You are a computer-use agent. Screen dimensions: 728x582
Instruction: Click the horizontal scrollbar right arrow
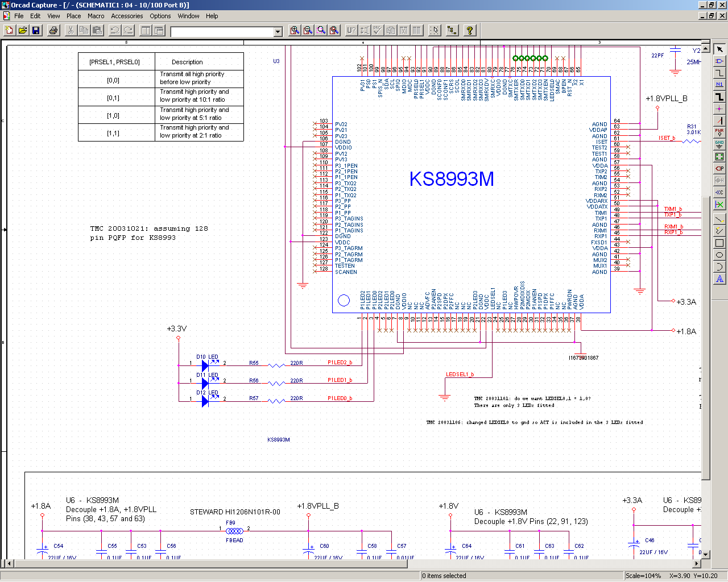click(x=697, y=564)
